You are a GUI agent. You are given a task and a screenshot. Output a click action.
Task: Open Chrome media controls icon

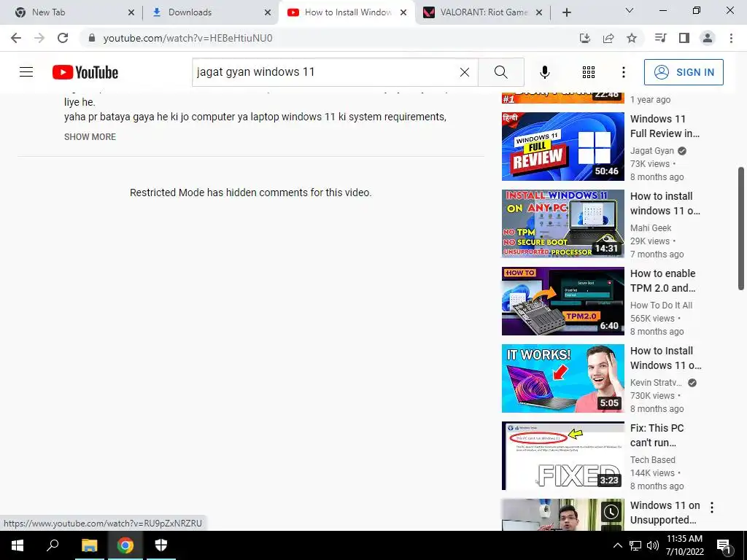coord(660,38)
